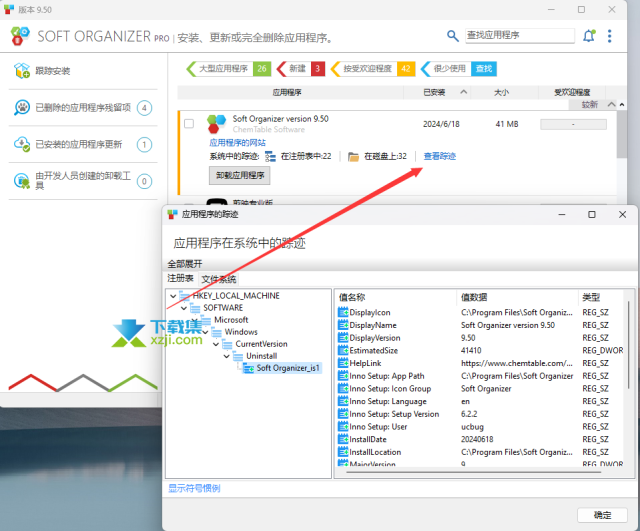Viewport: 640px width, 531px height.
Task: Switch to the 文件系统 tab
Action: click(x=219, y=279)
